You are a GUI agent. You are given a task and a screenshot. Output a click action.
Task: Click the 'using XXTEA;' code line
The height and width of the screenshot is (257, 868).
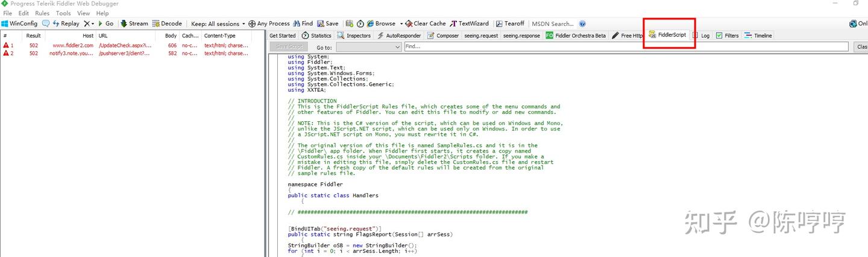pyautogui.click(x=307, y=90)
